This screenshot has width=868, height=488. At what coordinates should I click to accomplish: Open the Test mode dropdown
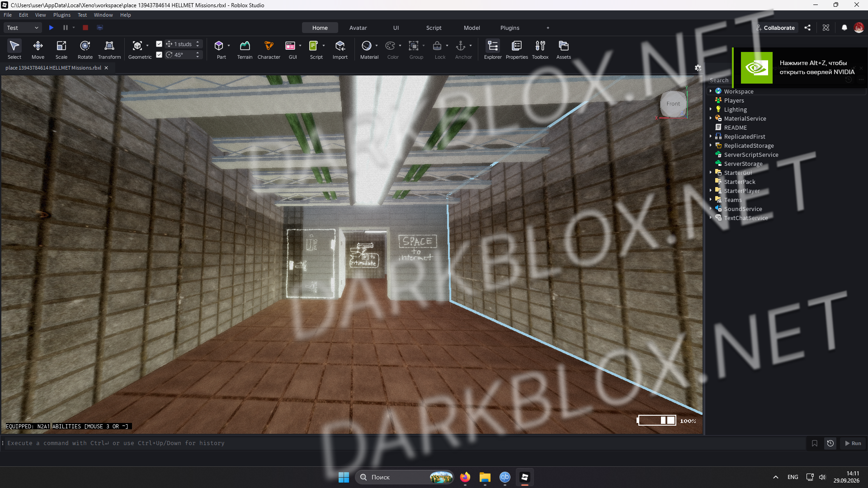tap(23, 28)
